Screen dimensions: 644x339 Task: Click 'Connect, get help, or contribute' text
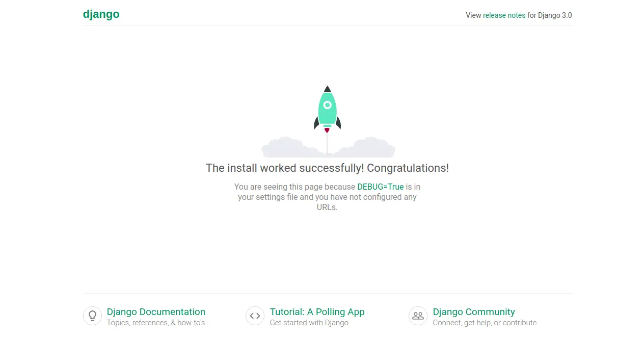coord(485,323)
